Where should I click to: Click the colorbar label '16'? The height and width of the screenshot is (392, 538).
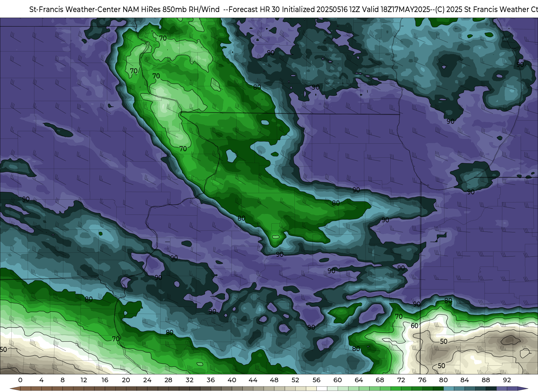coord(105,380)
